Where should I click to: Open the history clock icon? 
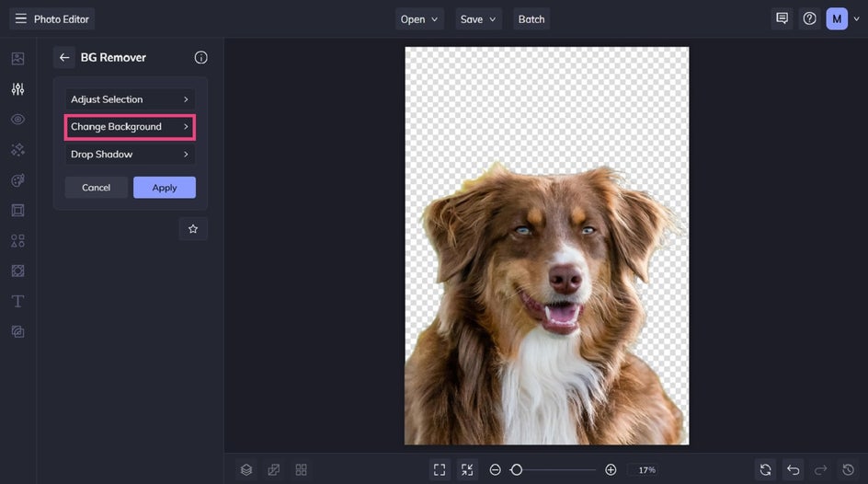[848, 469]
